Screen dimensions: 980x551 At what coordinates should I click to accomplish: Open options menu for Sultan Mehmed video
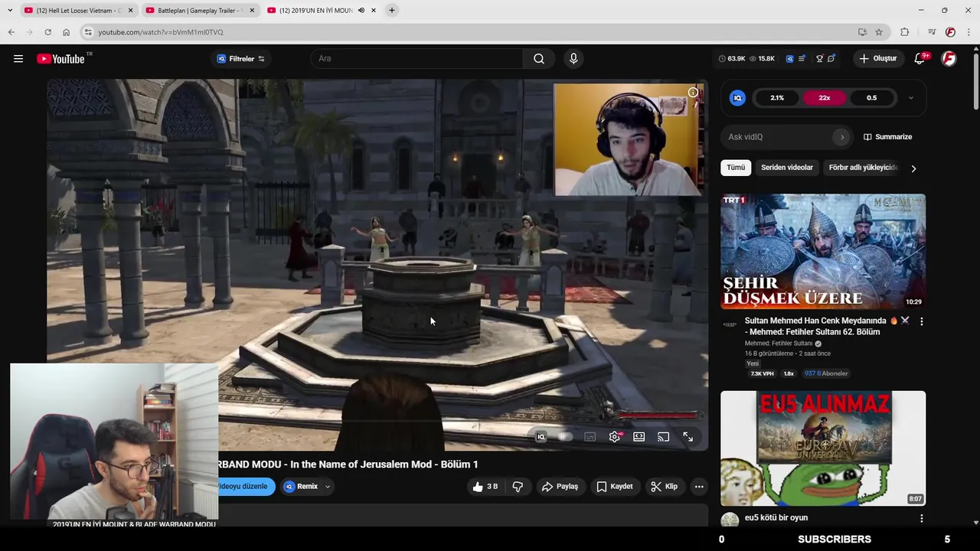click(921, 321)
